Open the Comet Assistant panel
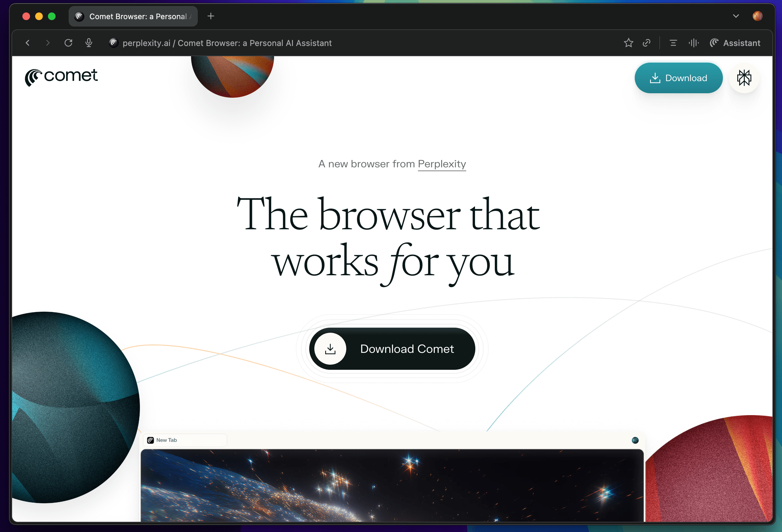 (735, 43)
